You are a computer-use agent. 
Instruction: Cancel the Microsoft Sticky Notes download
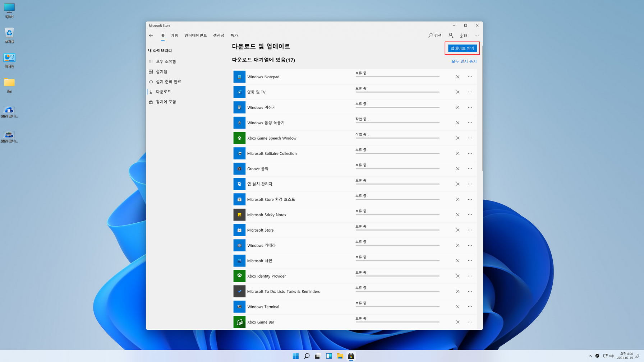coord(458,215)
